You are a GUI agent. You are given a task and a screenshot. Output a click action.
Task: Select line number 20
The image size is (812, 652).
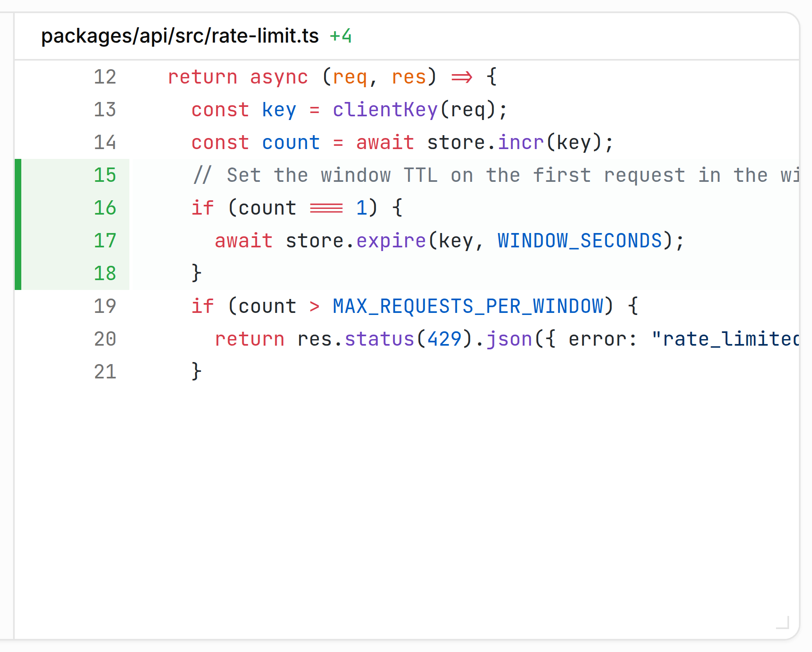105,339
